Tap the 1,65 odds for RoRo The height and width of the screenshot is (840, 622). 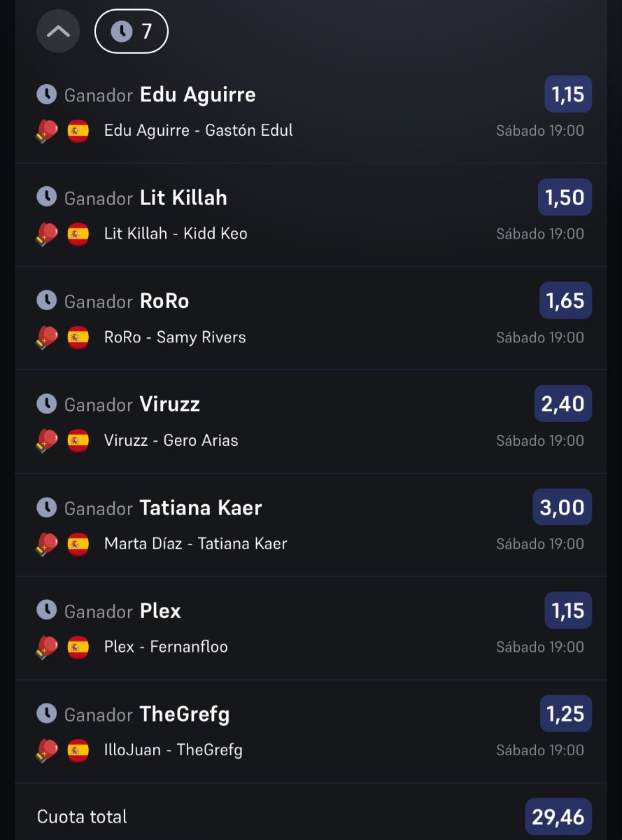click(x=565, y=300)
